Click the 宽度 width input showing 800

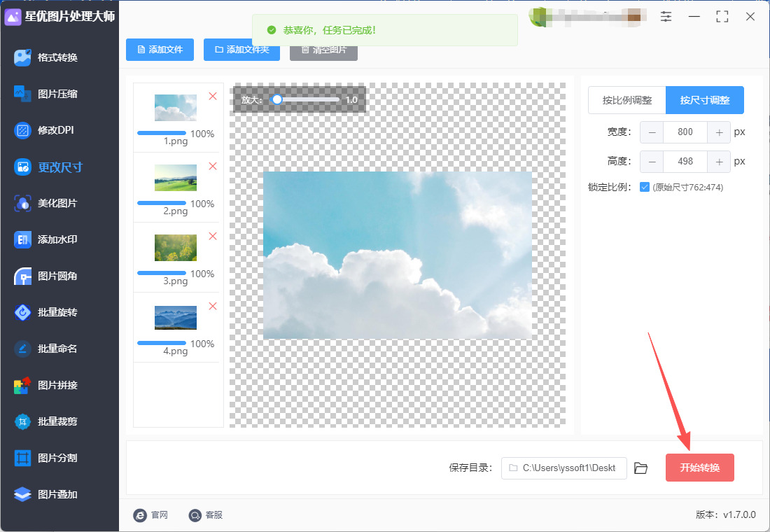click(x=685, y=132)
